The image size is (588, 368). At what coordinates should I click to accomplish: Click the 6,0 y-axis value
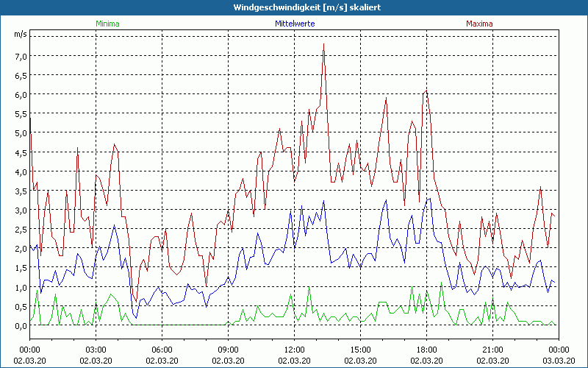(x=21, y=95)
